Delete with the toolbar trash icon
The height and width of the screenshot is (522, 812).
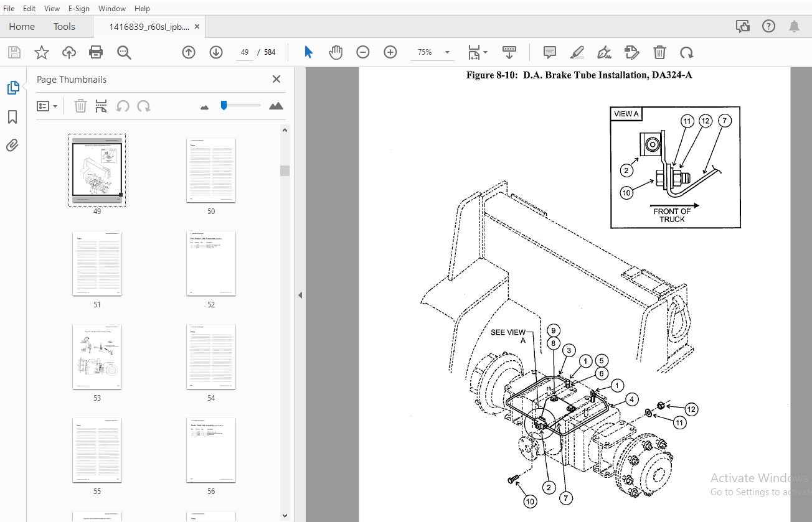point(659,52)
